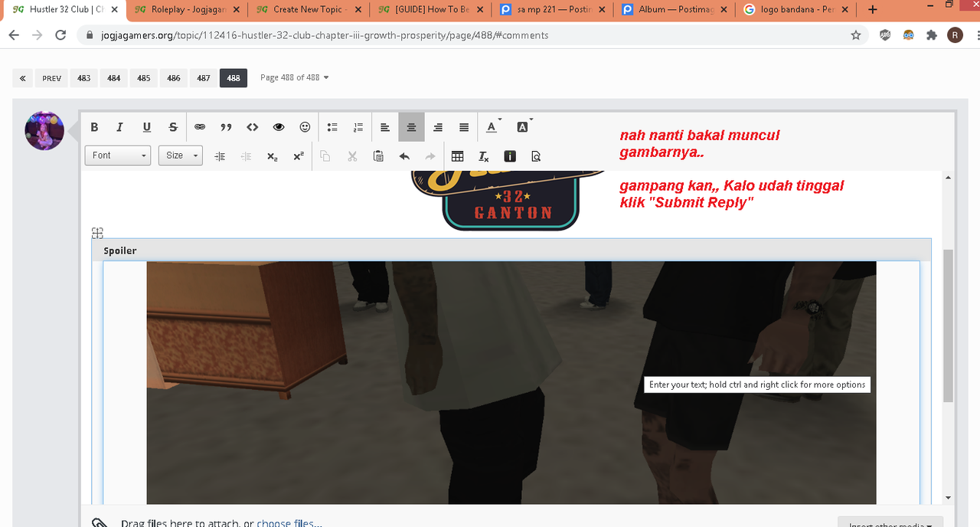Viewport: 980px width, 527px height.
Task: Go to page 483
Action: click(x=84, y=78)
